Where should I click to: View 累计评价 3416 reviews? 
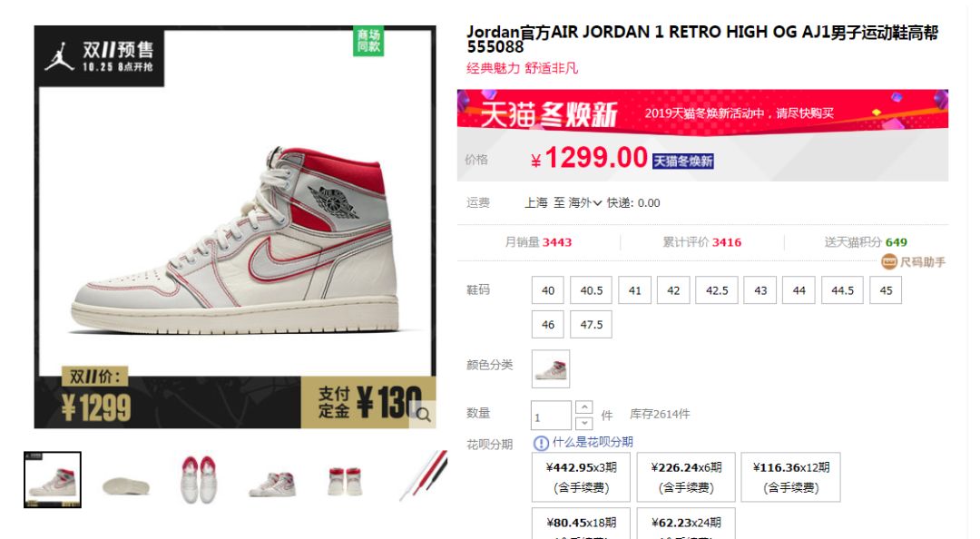[x=701, y=242]
